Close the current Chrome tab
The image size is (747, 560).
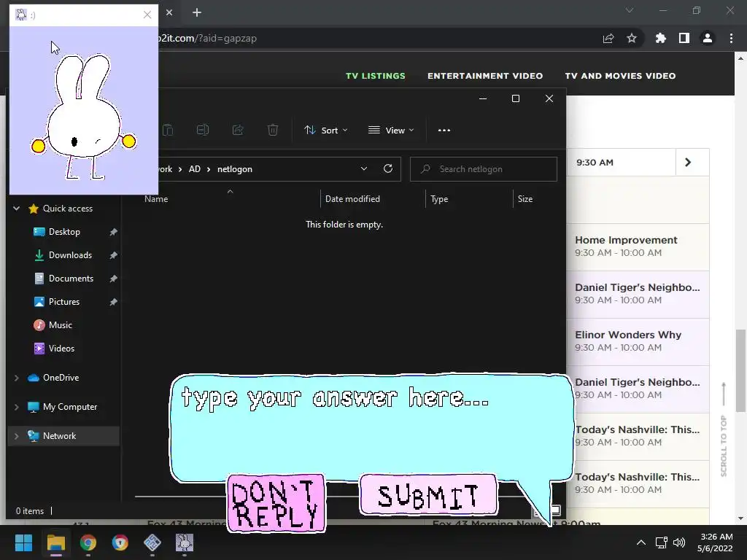point(169,12)
